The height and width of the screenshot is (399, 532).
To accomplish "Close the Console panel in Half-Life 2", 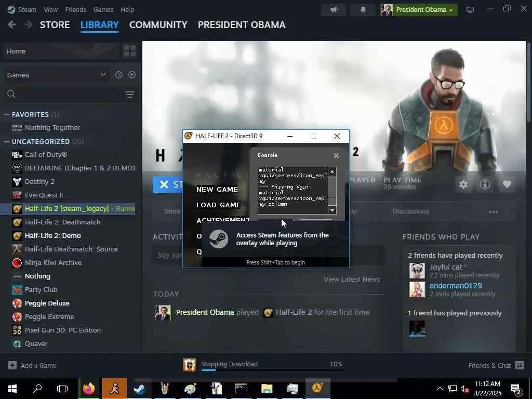I will point(336,155).
